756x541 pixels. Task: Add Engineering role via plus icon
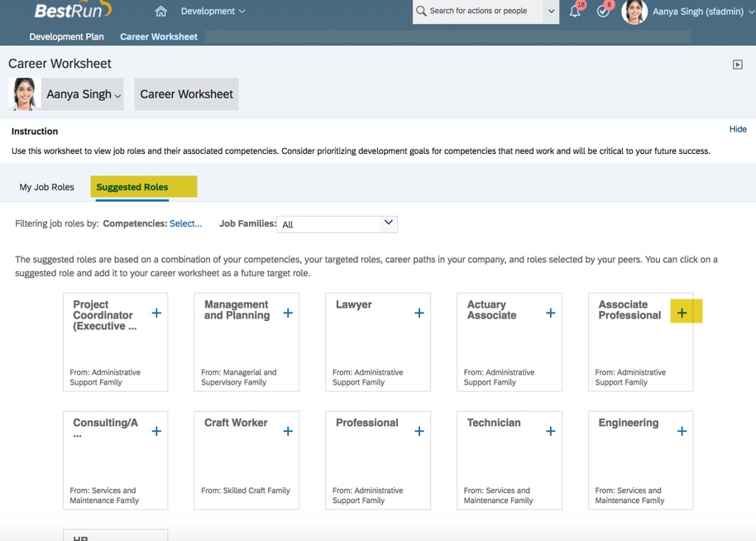pyautogui.click(x=682, y=431)
